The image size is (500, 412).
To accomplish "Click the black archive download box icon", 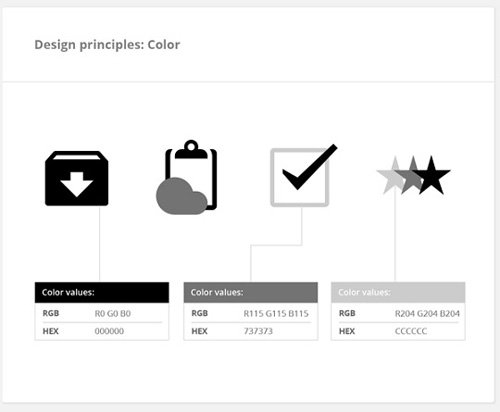I will point(77,178).
